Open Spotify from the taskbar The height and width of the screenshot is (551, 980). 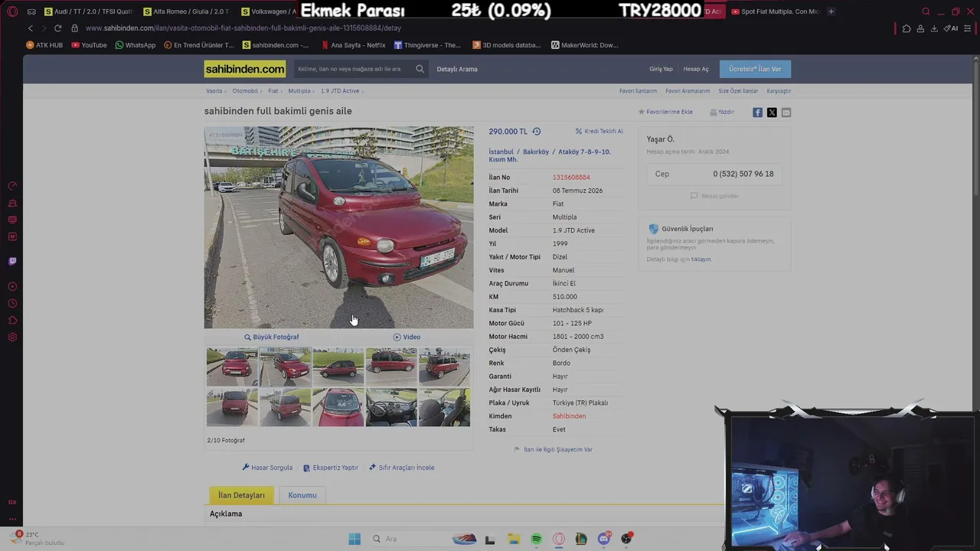point(536,539)
